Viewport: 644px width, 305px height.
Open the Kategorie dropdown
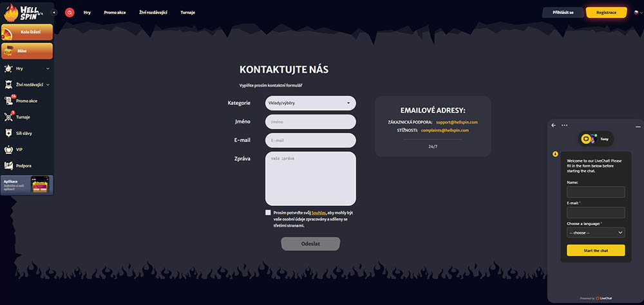[x=310, y=103]
